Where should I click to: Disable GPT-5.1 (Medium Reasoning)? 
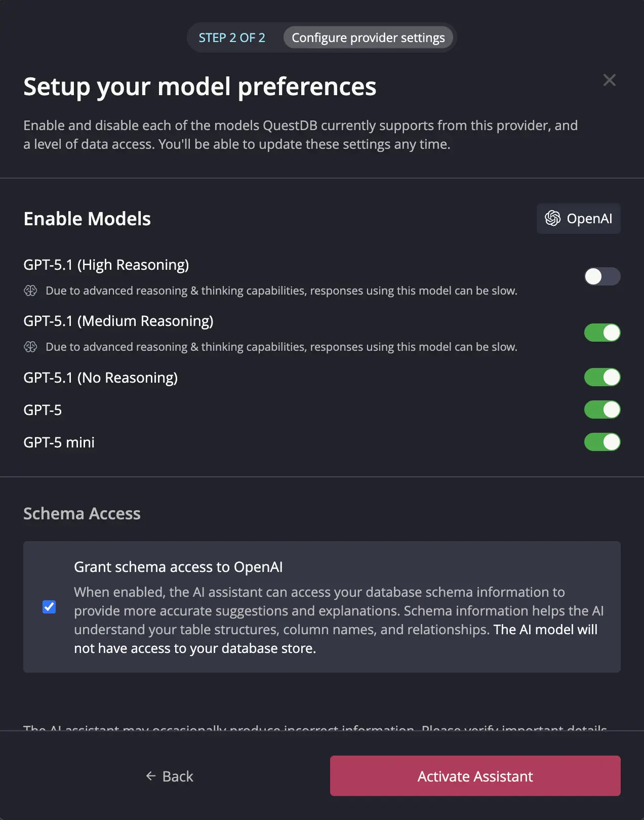[x=602, y=333]
